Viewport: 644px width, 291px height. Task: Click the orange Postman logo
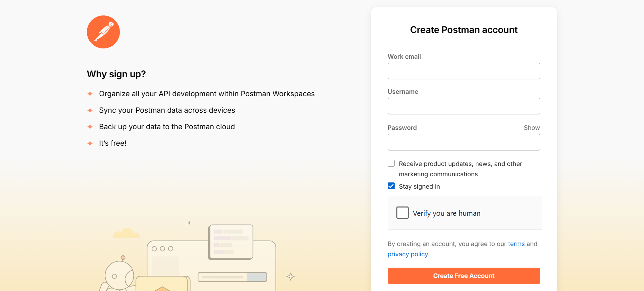pos(103,32)
